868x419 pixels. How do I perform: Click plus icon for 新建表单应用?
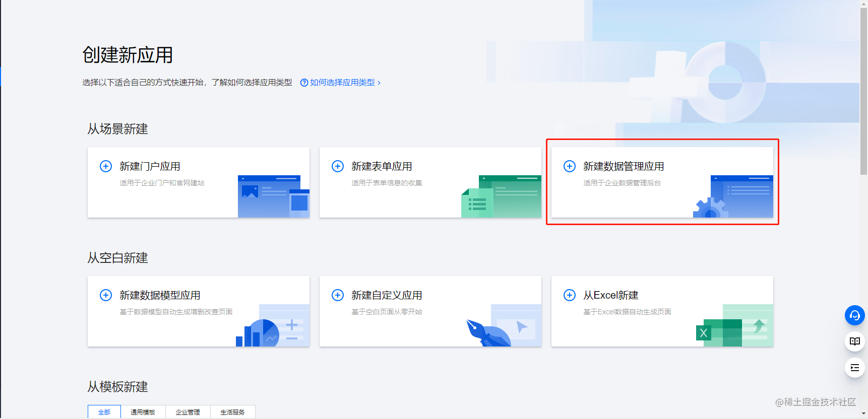click(338, 166)
